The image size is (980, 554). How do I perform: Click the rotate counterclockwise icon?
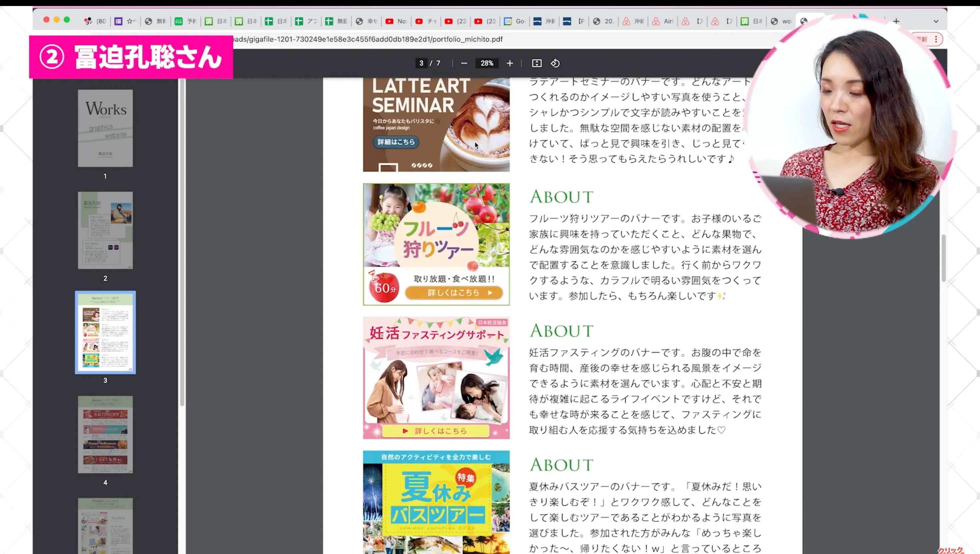555,63
